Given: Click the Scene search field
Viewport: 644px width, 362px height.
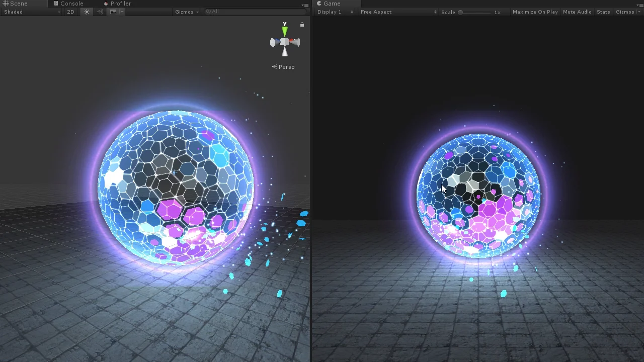Looking at the screenshot, I should pyautogui.click(x=256, y=12).
